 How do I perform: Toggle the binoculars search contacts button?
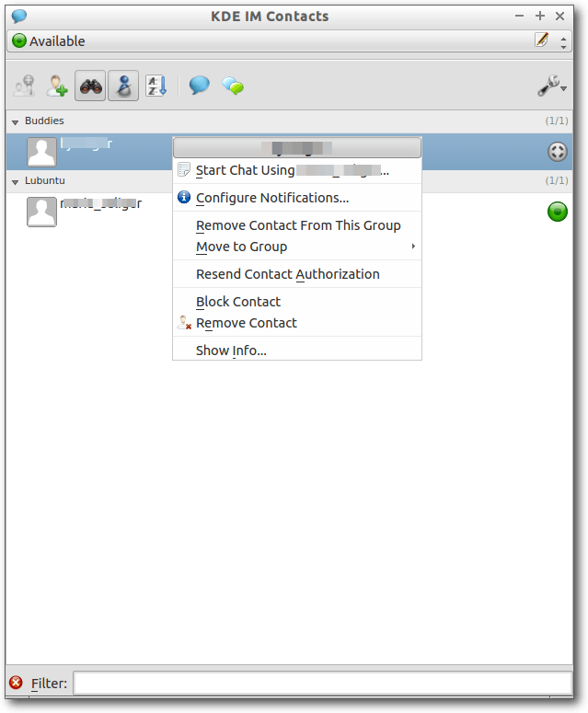[x=90, y=86]
